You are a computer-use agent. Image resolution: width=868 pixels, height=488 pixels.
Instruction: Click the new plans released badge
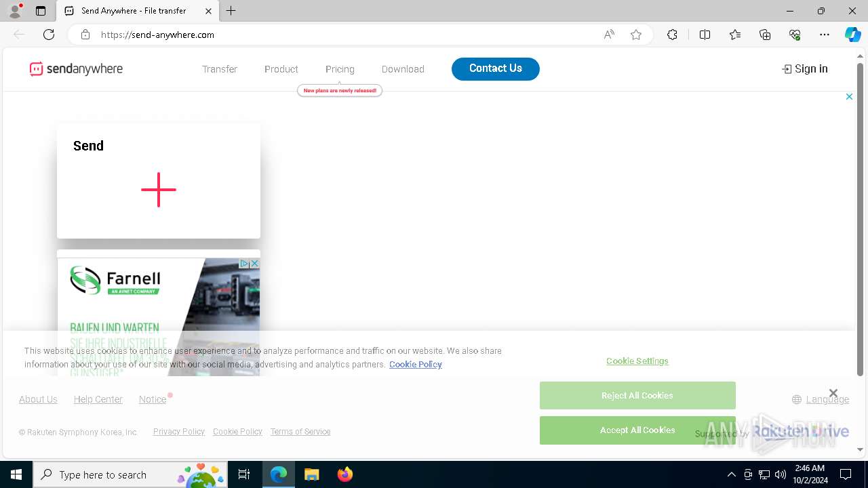(340, 90)
